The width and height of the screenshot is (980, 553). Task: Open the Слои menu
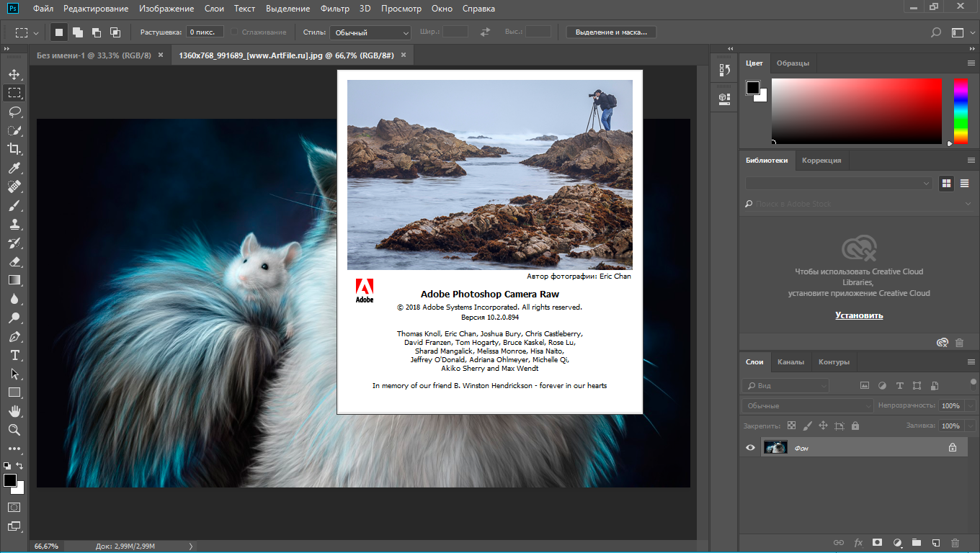214,9
